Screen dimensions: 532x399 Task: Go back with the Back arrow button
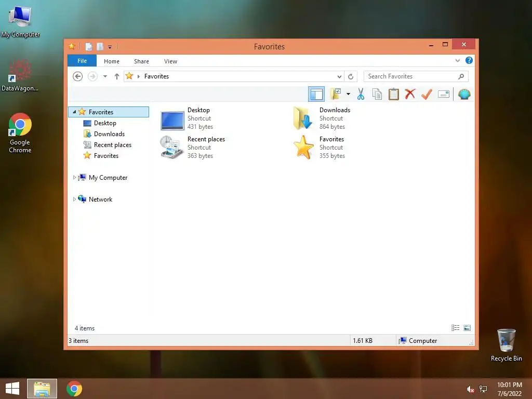78,76
